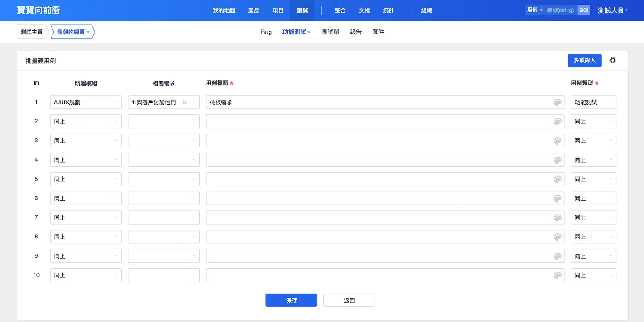Open row 1 case type dropdown 功能測試
Screen dimensions: 644x322
pyautogui.click(x=593, y=102)
